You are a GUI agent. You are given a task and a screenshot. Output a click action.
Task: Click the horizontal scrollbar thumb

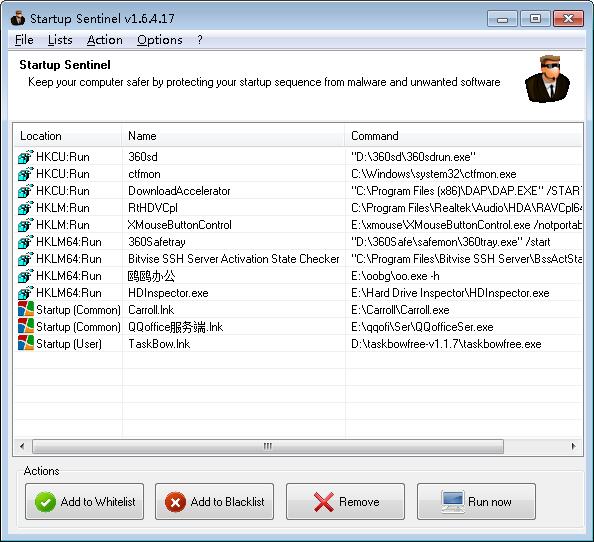268,446
